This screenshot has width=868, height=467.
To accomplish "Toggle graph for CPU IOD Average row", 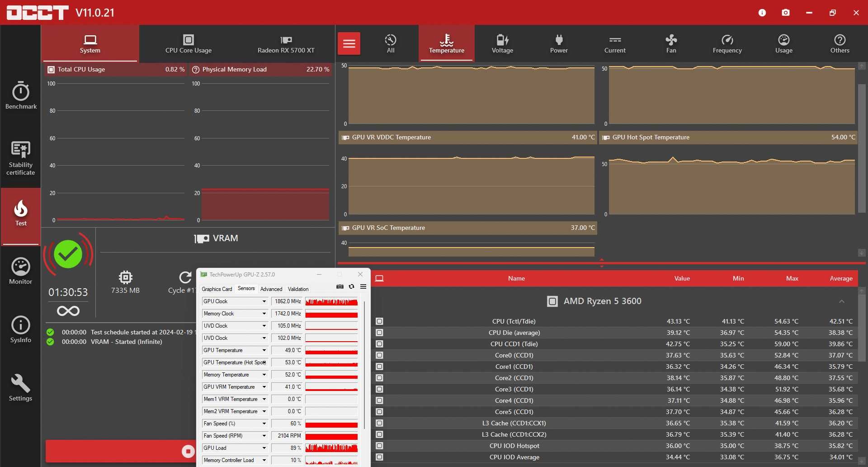I will pyautogui.click(x=380, y=457).
